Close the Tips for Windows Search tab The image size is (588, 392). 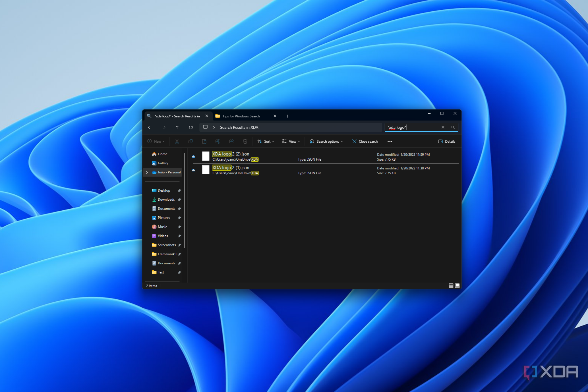(x=275, y=116)
